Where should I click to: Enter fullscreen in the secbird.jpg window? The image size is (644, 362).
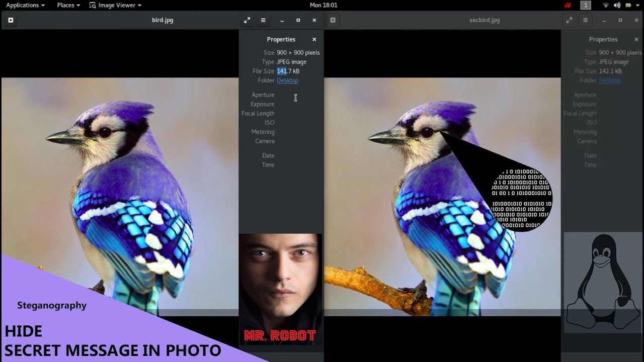[569, 20]
